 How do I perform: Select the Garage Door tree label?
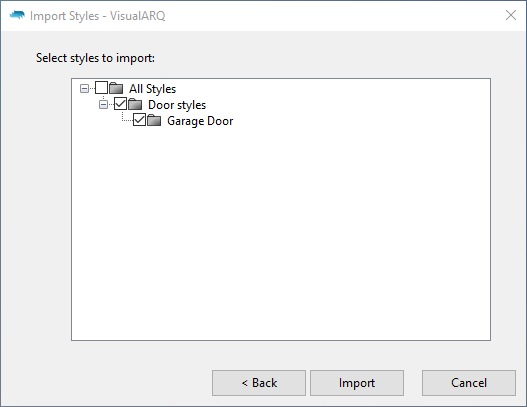pyautogui.click(x=200, y=121)
